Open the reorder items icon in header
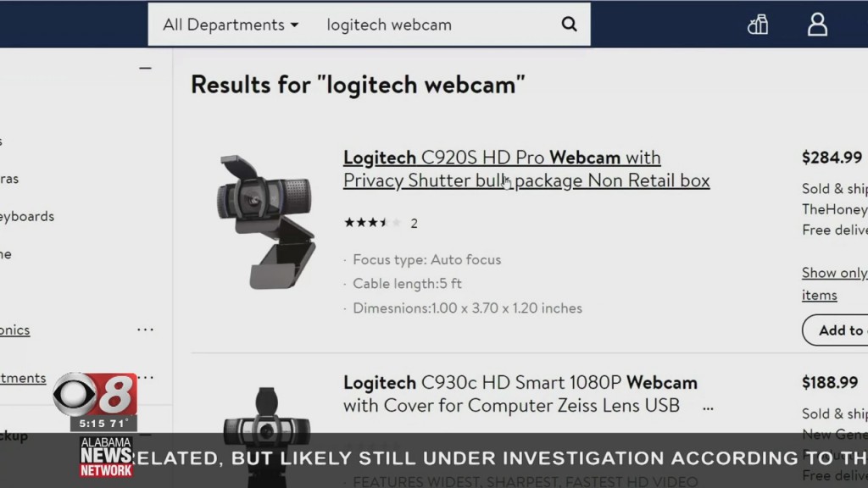Screen dimensions: 868x488 pos(758,25)
